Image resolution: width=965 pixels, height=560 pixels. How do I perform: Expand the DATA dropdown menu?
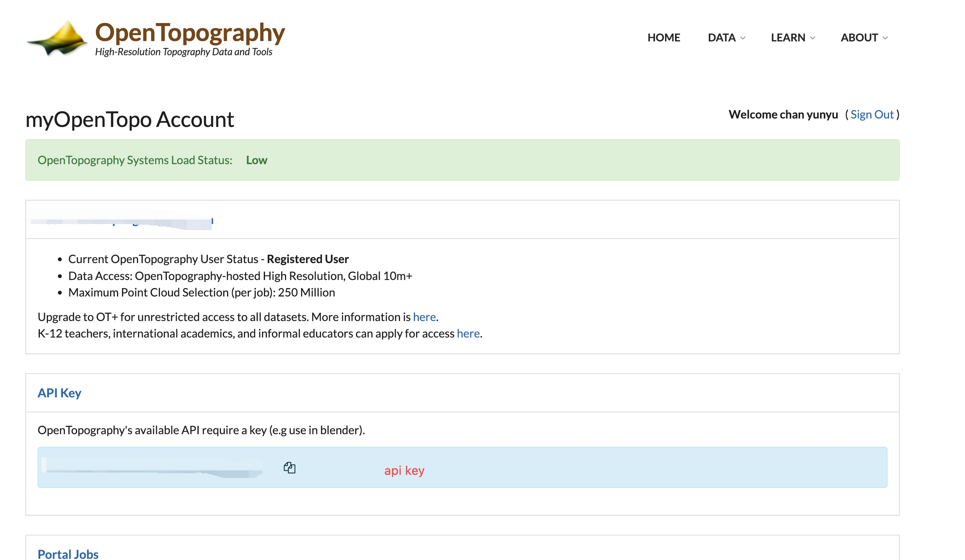coord(727,38)
